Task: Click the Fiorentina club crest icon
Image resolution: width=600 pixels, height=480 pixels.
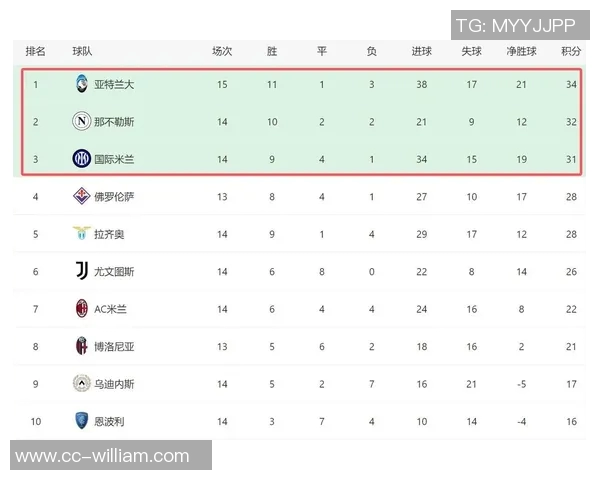Action: (x=81, y=196)
